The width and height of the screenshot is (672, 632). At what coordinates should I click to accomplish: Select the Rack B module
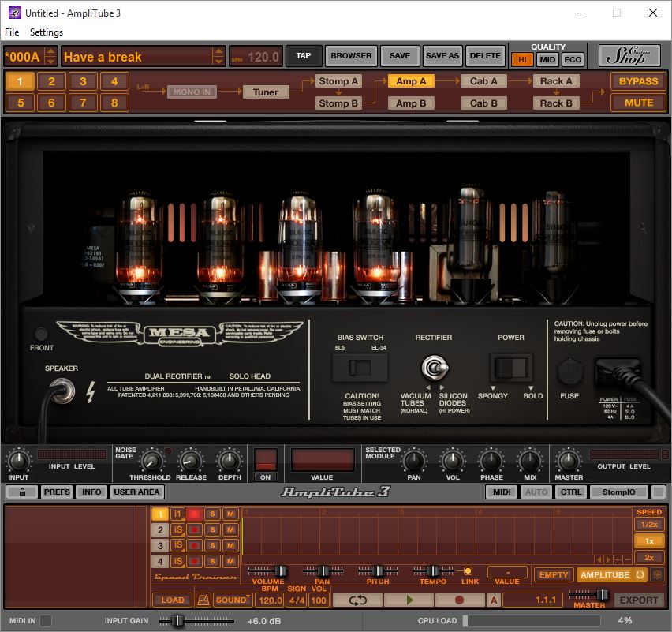[556, 103]
